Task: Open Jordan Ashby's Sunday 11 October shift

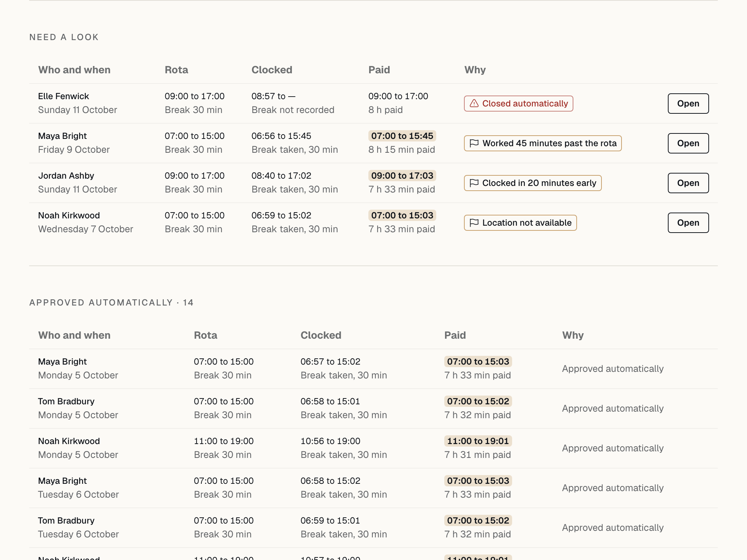Action: pos(688,183)
